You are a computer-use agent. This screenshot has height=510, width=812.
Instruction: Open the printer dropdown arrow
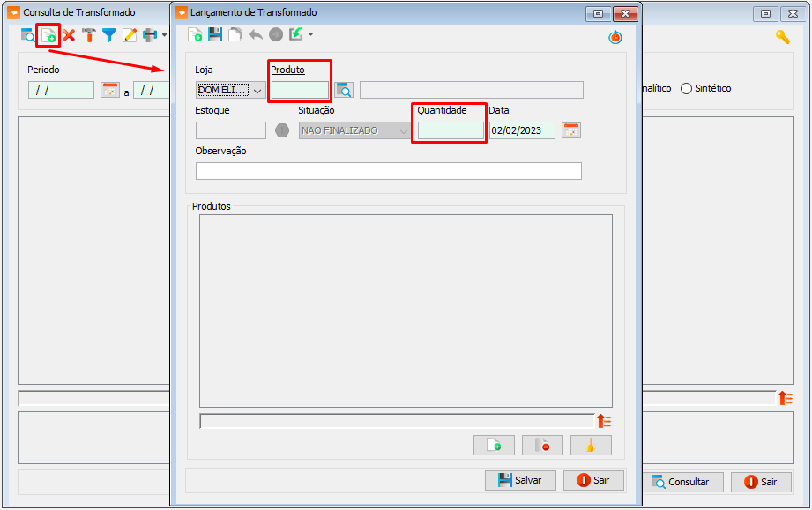coord(164,35)
